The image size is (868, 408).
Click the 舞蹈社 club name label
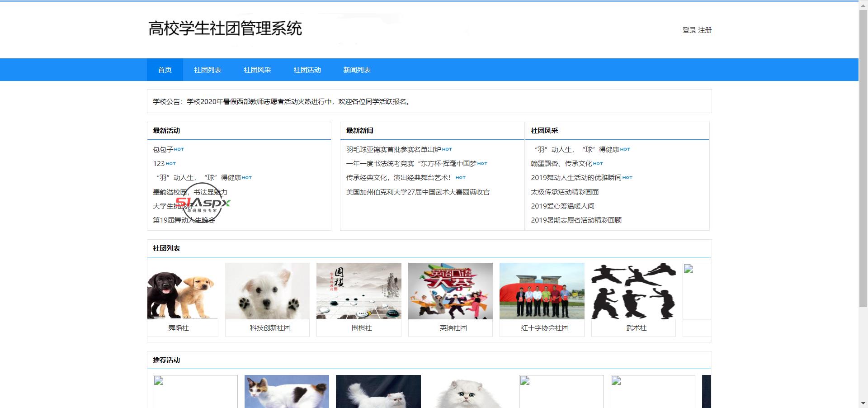pyautogui.click(x=179, y=327)
